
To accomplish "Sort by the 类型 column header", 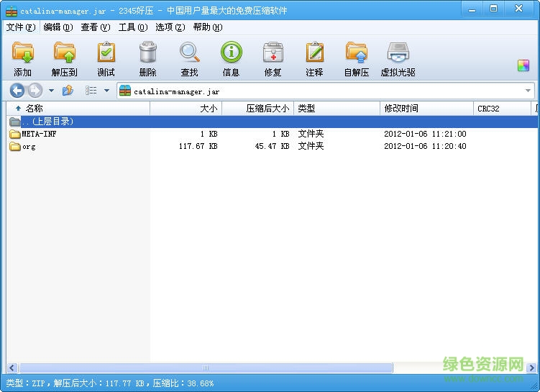I will 337,109.
